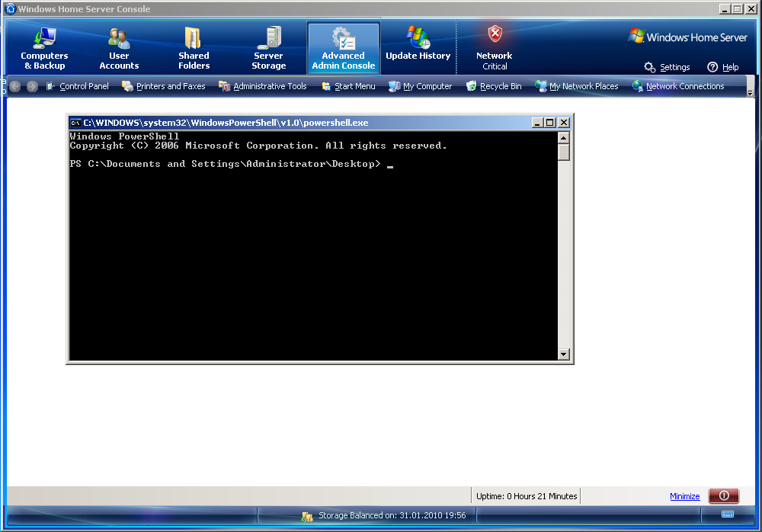
Task: Click the forward navigation arrow
Action: click(x=32, y=87)
